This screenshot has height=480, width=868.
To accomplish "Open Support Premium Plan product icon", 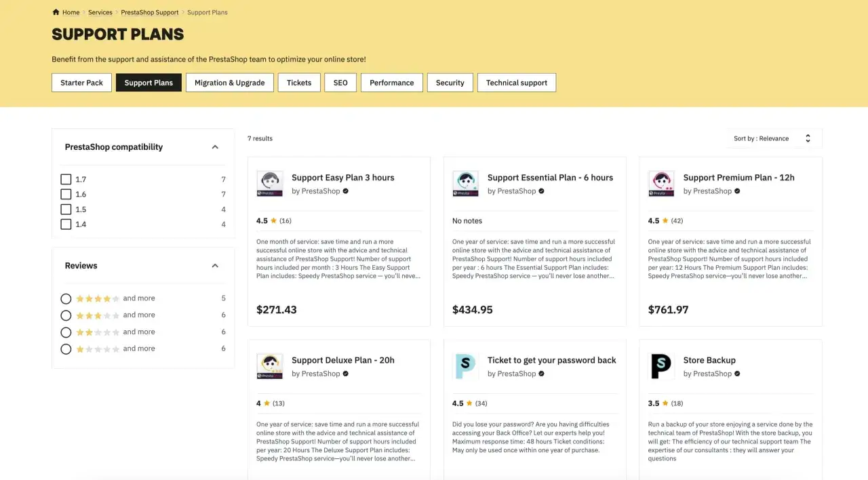I will 661,184.
